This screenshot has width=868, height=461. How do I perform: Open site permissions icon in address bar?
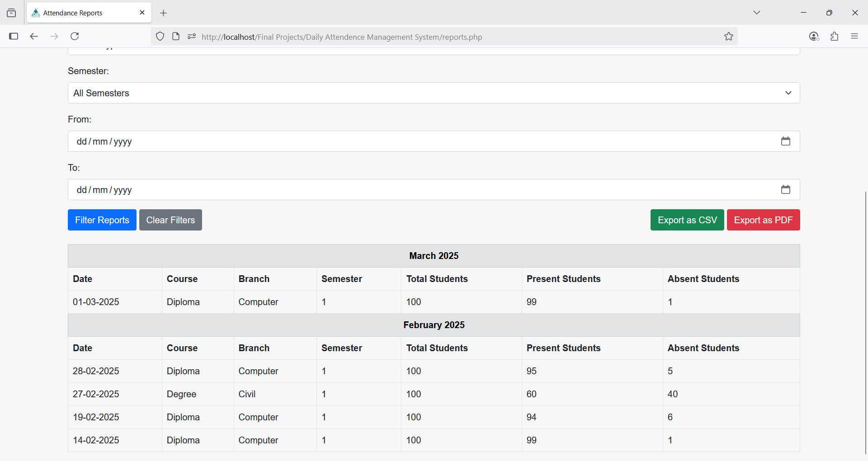pos(192,37)
